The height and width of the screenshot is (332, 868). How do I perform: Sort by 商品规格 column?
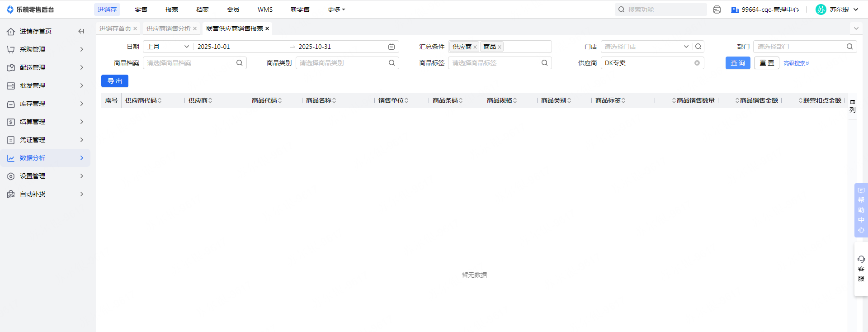point(515,100)
